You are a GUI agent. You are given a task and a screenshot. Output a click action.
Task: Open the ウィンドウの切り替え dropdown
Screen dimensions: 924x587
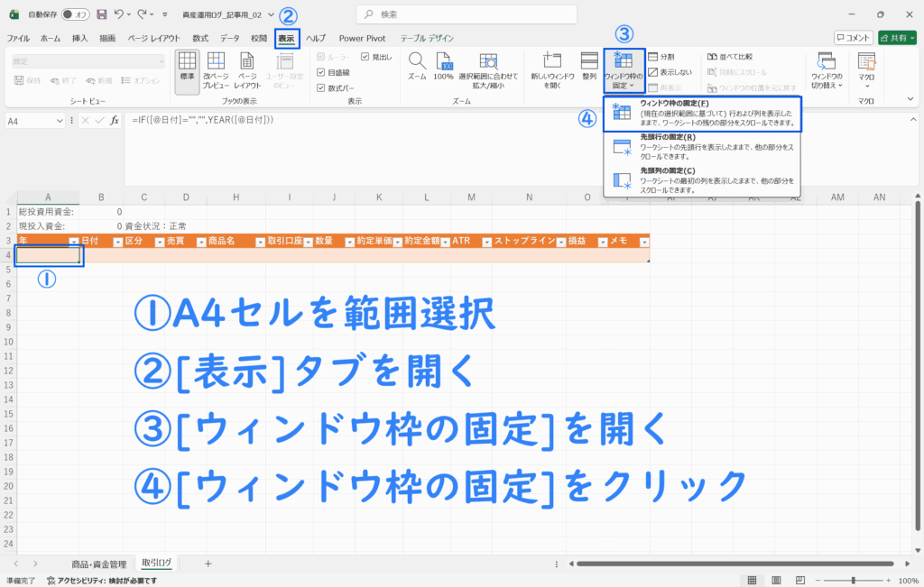pos(826,70)
